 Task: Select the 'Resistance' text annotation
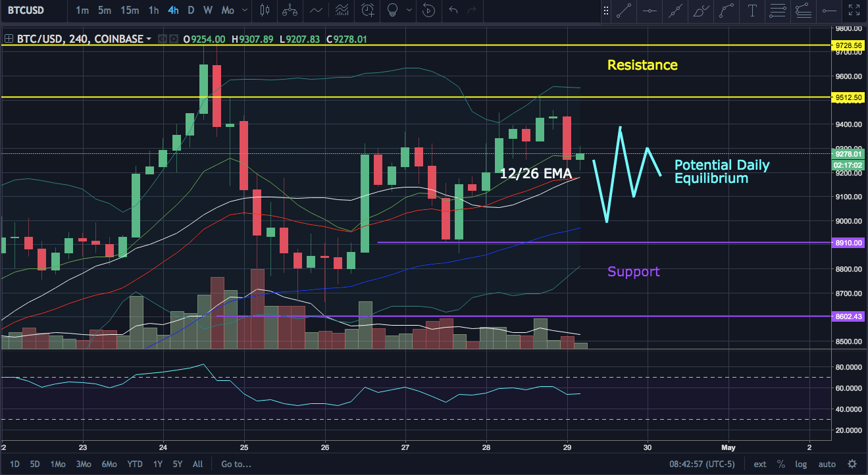click(x=642, y=65)
